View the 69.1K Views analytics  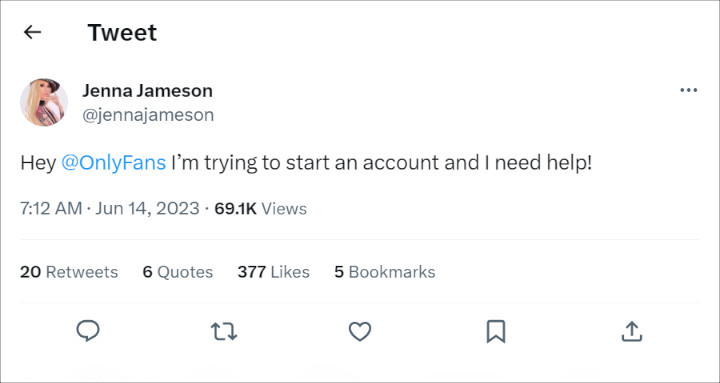pyautogui.click(x=260, y=209)
